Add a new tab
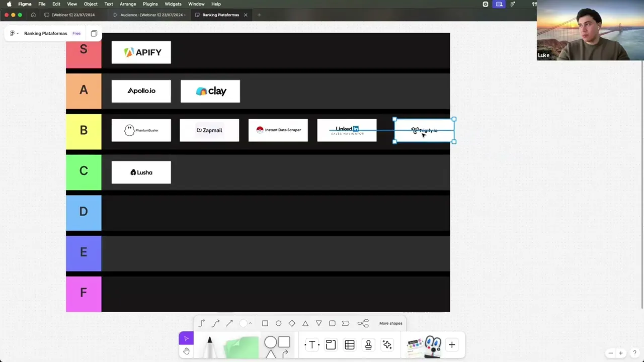The image size is (644, 362). click(x=259, y=15)
